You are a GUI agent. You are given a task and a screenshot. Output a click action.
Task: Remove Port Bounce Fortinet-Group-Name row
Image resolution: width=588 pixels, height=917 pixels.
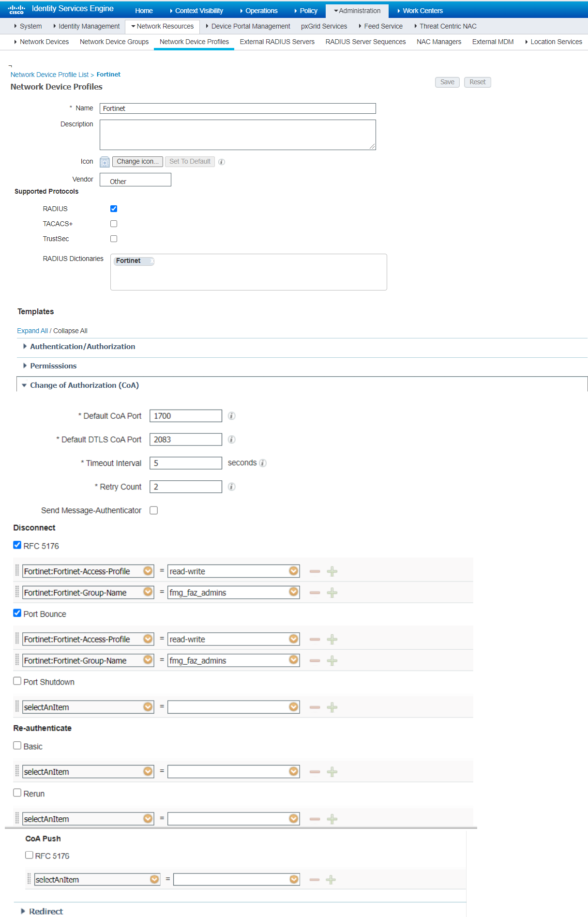coord(315,661)
